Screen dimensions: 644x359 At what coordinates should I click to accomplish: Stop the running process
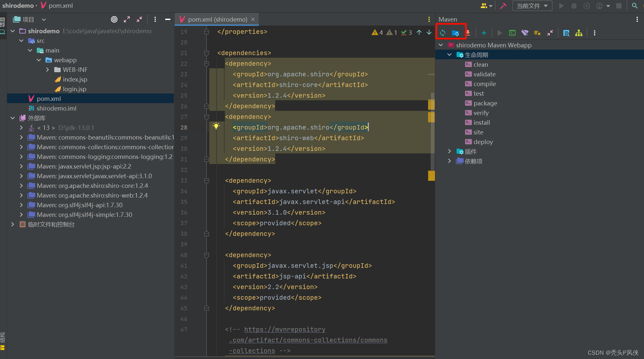point(619,6)
